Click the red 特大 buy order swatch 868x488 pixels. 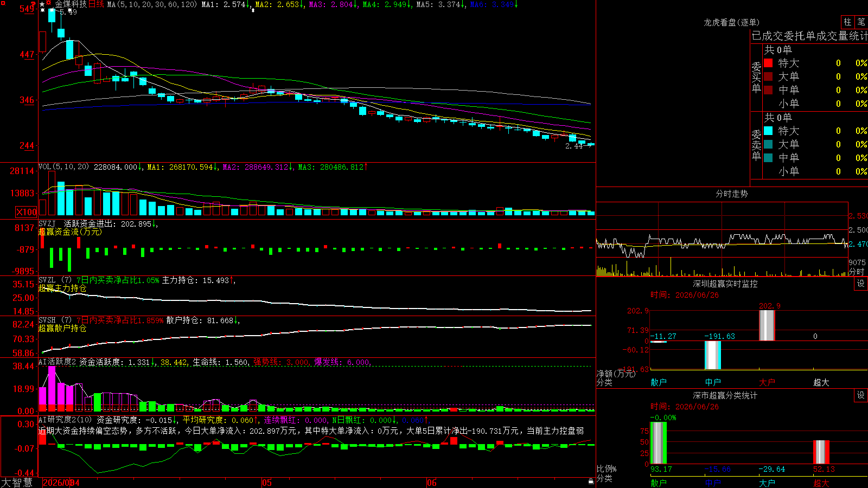click(x=768, y=63)
